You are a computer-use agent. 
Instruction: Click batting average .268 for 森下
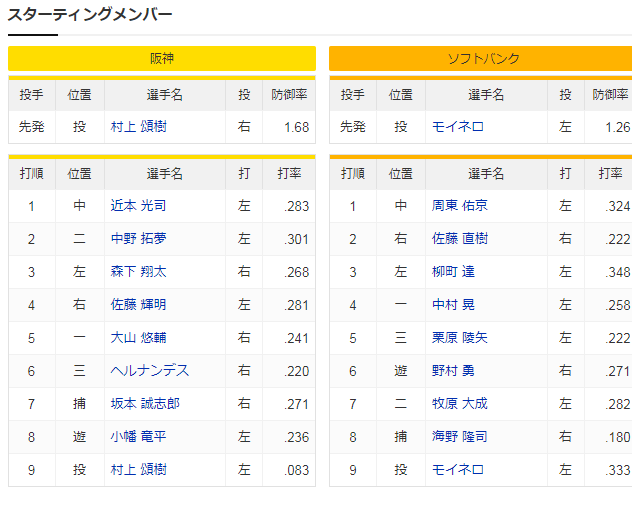tap(297, 272)
